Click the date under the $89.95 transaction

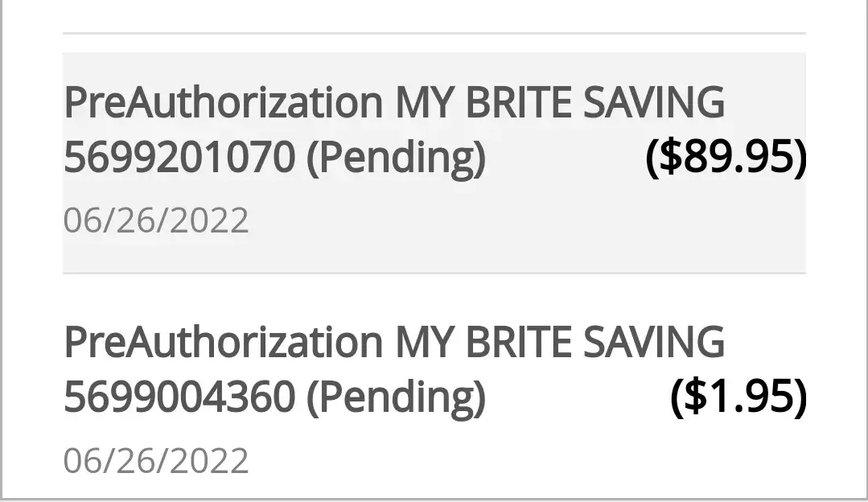pos(156,220)
